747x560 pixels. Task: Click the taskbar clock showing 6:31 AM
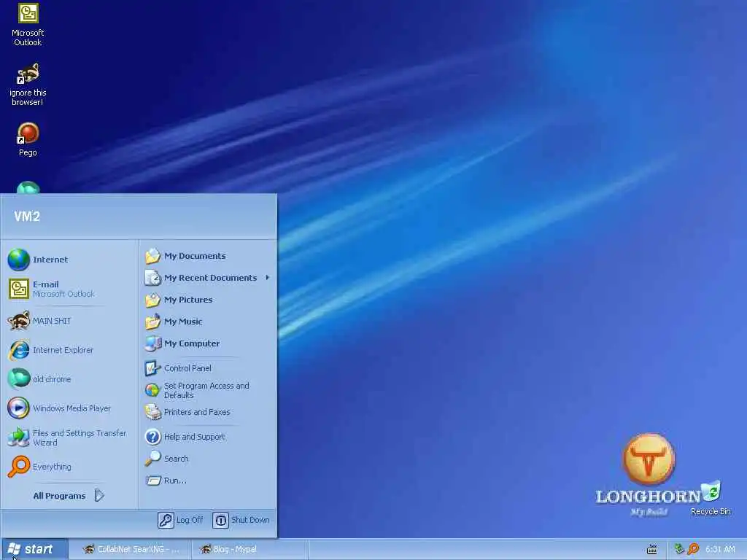click(720, 549)
